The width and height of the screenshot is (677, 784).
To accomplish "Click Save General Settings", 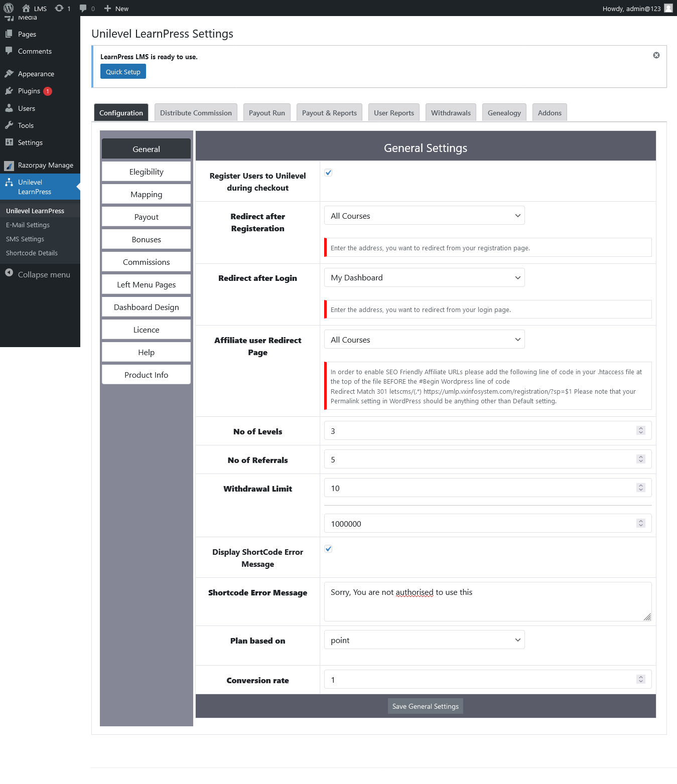I will pyautogui.click(x=425, y=706).
